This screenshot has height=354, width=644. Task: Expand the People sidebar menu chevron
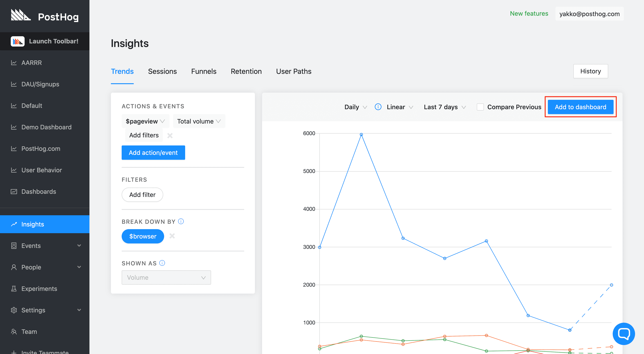(x=79, y=267)
